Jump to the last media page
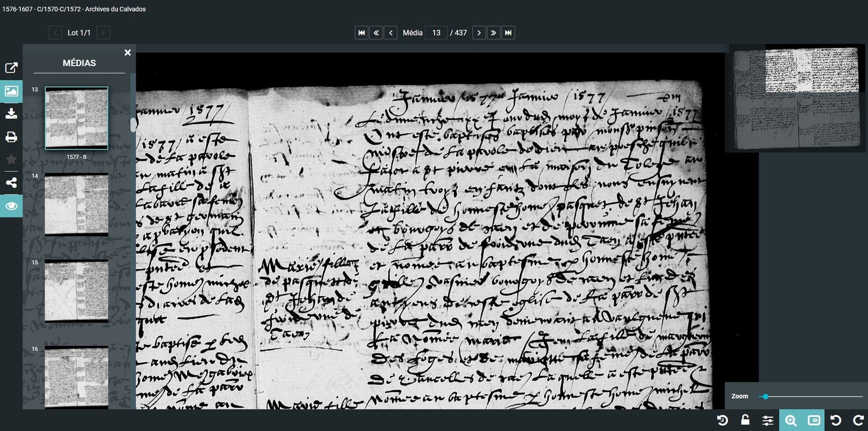Viewport: 868px width, 431px height. 508,33
